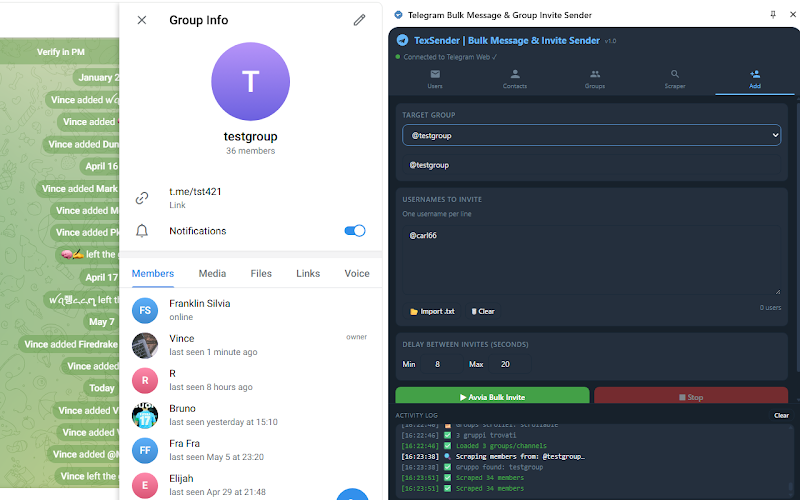Close the TexSender side panel

793,15
